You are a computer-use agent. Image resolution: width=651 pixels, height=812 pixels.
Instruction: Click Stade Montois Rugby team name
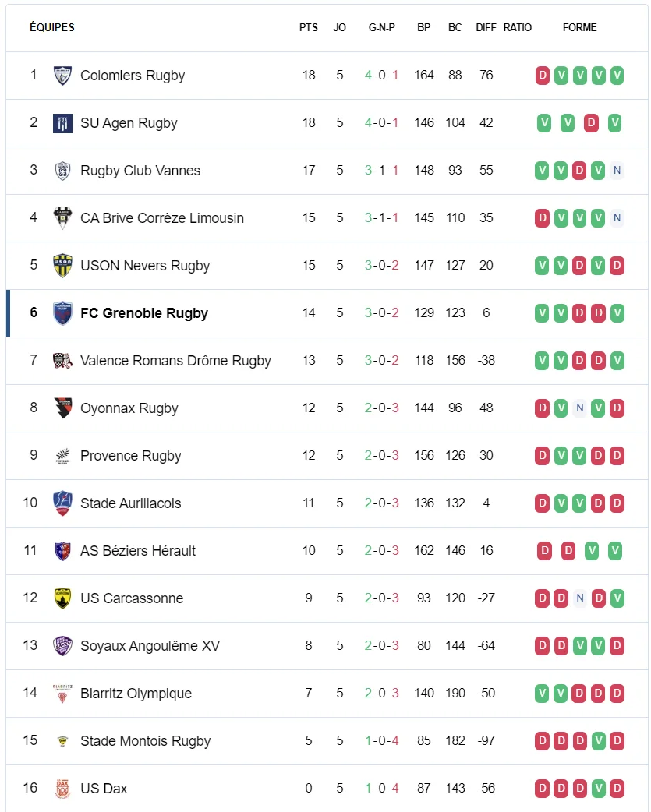[145, 741]
